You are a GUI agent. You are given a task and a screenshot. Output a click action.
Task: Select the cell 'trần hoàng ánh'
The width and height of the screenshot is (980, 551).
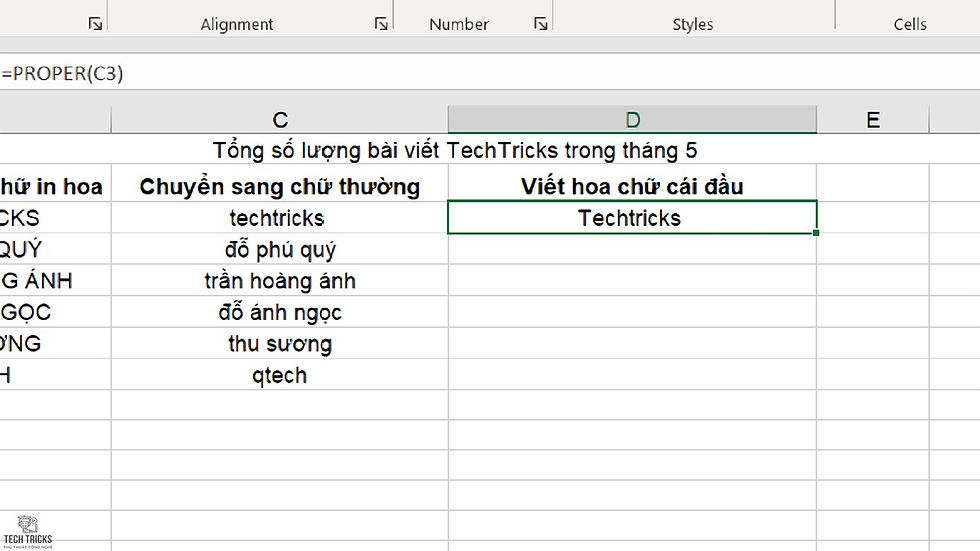(x=280, y=280)
